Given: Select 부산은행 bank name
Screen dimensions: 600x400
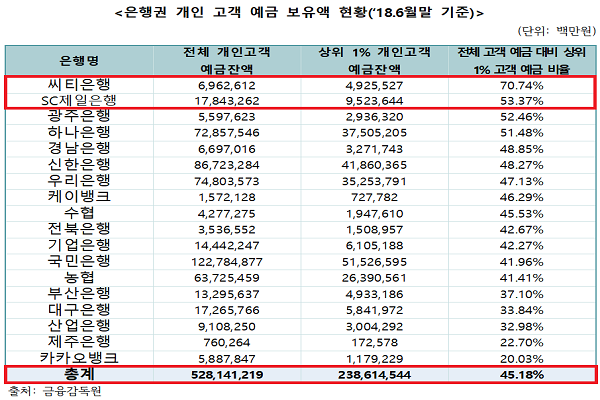Looking at the screenshot, I should pyautogui.click(x=79, y=294).
